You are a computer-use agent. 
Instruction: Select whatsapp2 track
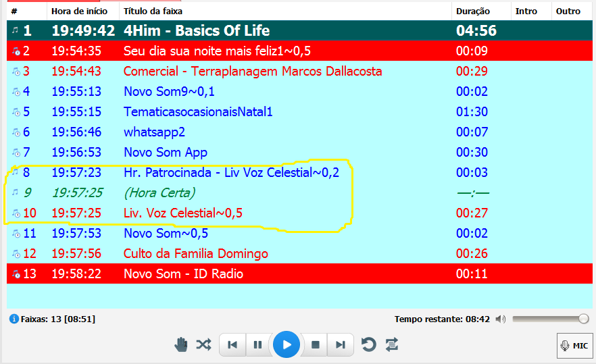[x=299, y=132]
